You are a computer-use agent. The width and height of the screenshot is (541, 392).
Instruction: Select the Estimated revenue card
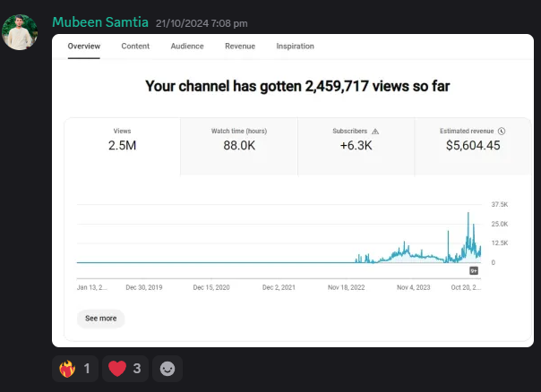pos(473,147)
